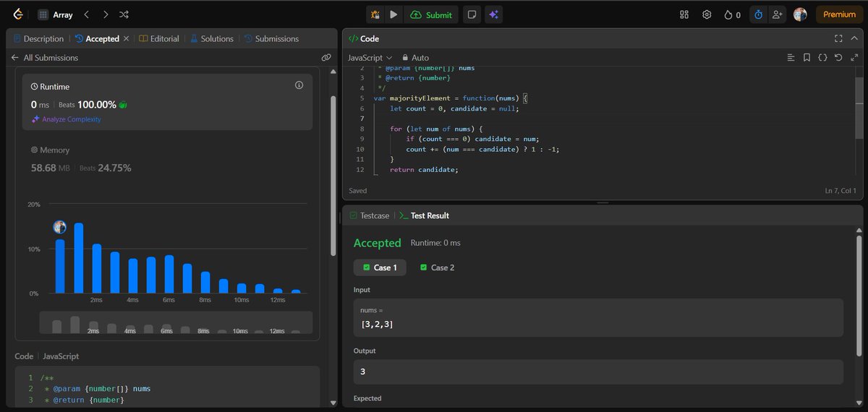Click the nums input value [3,2,3]
Screen dimensions: 868x412
click(377, 325)
